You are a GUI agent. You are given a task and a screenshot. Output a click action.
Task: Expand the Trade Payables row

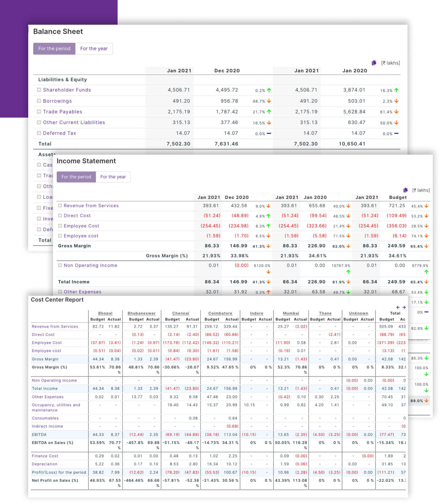pos(39,112)
